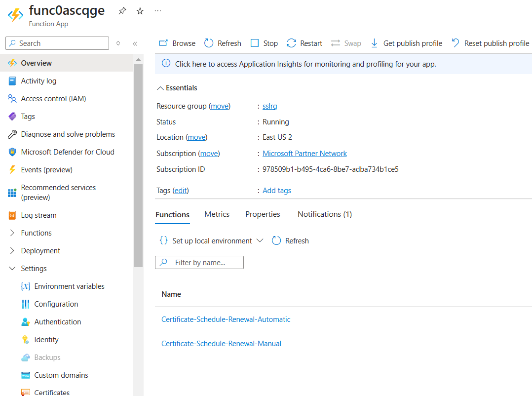Collapse the Settings section in sidebar
Image resolution: width=532 pixels, height=396 pixels.
click(x=12, y=269)
